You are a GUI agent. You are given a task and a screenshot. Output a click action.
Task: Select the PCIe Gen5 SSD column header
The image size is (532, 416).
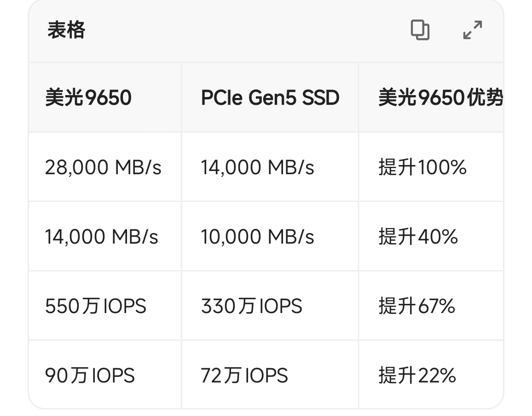[x=270, y=98]
